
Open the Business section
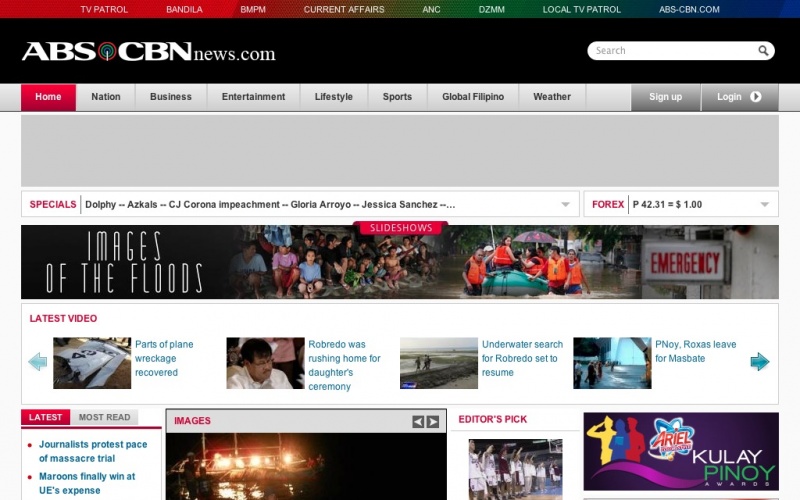tap(171, 97)
